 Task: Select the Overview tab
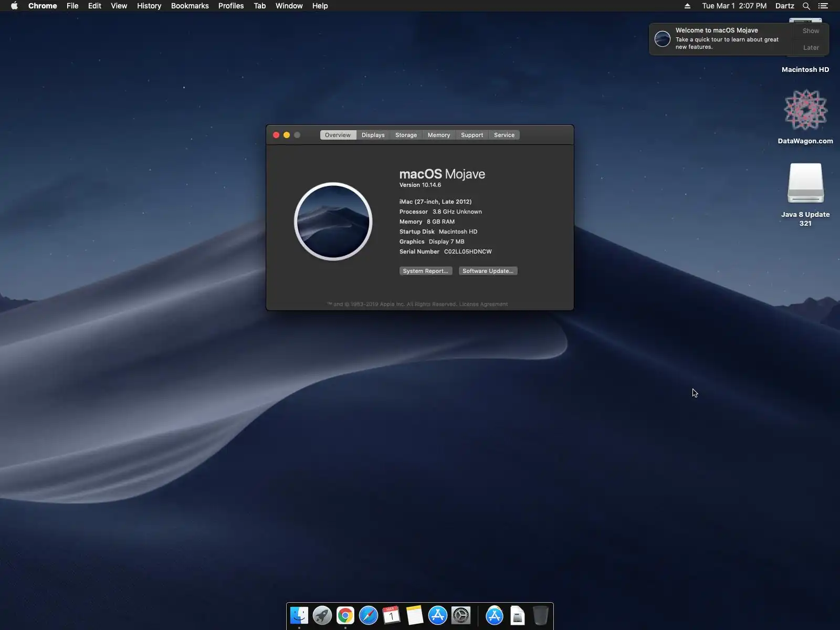click(338, 135)
